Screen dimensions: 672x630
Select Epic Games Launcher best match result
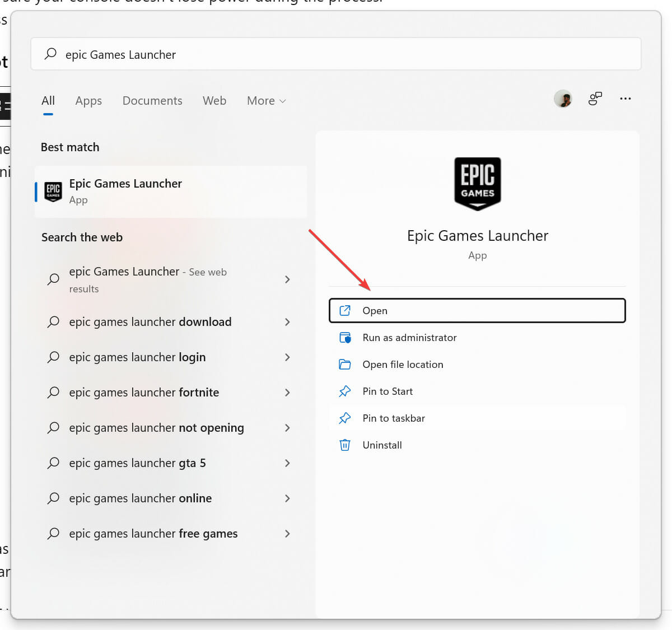click(171, 192)
